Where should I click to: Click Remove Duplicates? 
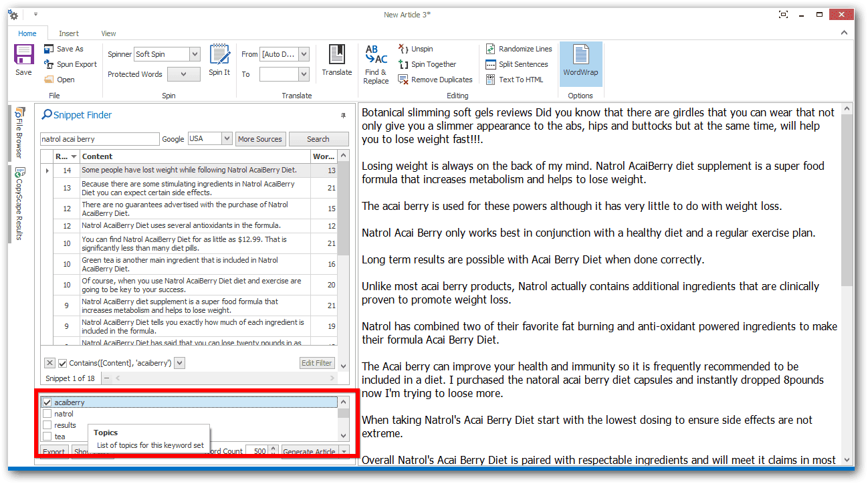tap(435, 80)
